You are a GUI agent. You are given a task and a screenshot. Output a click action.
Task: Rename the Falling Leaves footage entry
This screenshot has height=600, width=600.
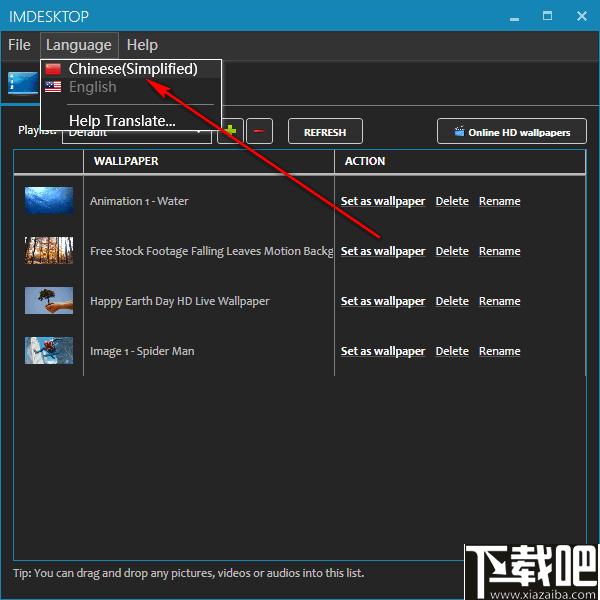click(x=499, y=251)
